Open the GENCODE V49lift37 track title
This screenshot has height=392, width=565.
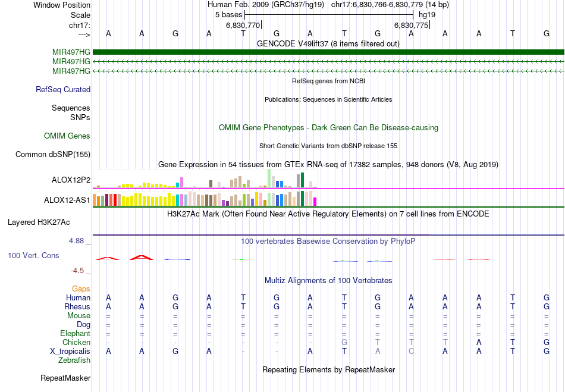328,43
